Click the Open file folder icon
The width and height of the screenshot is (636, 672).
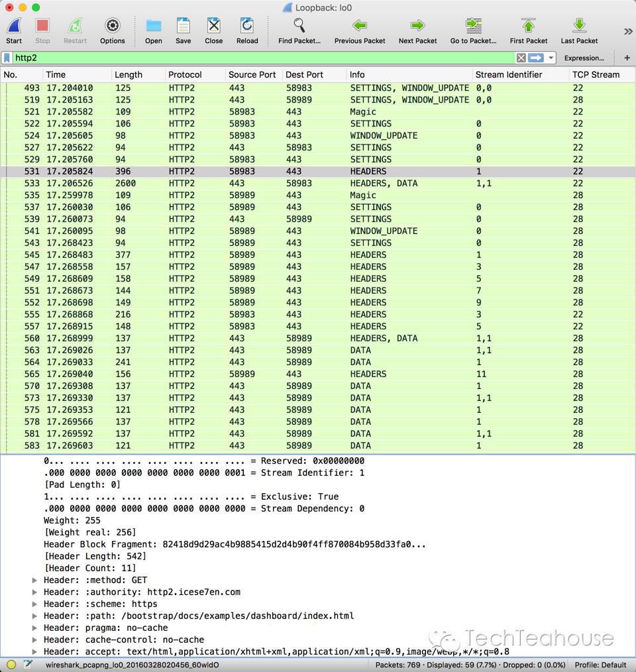[x=154, y=27]
